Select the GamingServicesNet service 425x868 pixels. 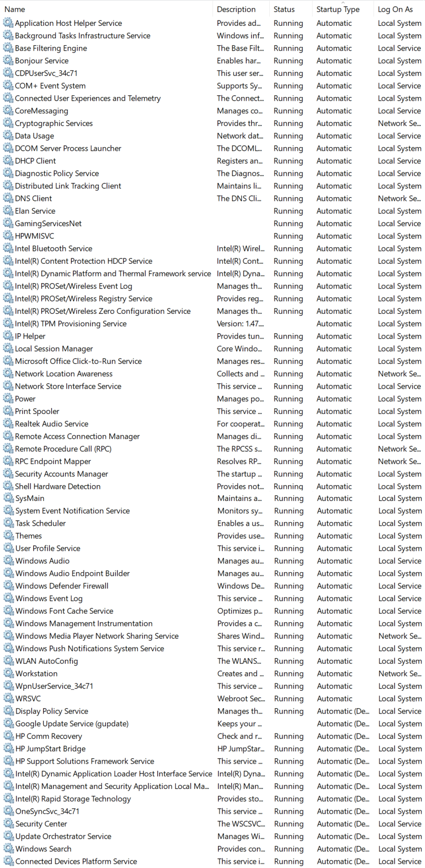48,224
